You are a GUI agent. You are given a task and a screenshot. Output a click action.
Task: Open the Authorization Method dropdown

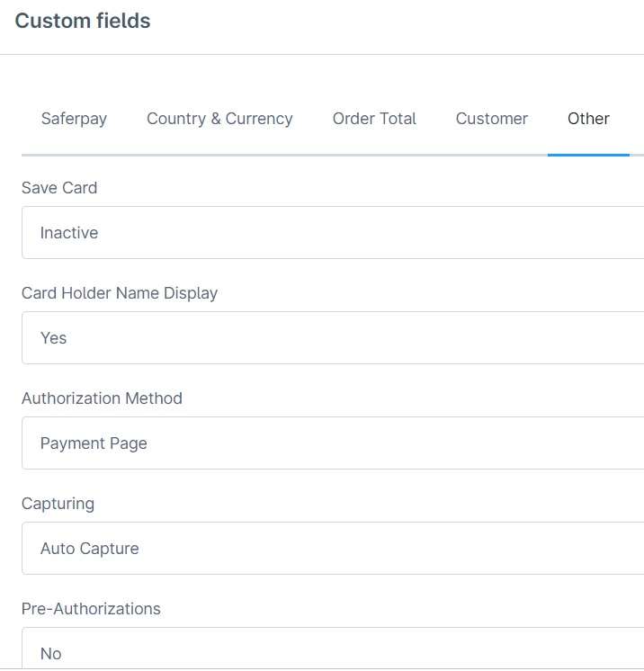(x=333, y=443)
